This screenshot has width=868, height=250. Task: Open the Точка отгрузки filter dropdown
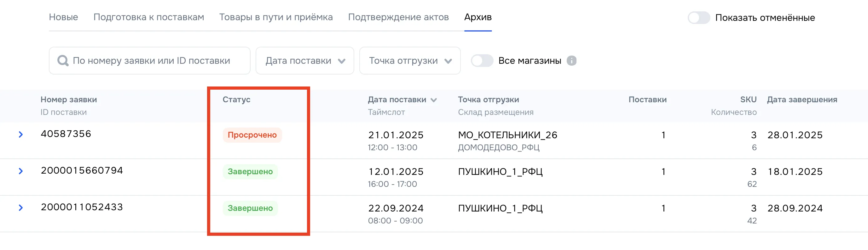[410, 61]
